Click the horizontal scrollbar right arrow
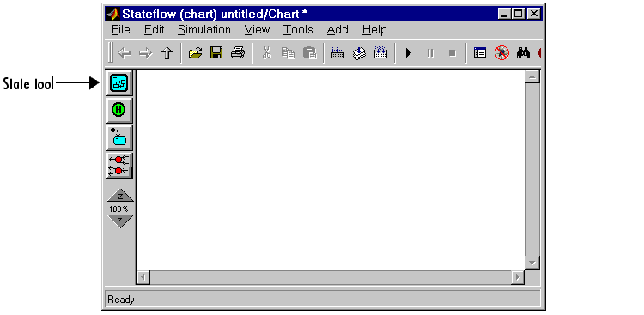 [x=518, y=277]
